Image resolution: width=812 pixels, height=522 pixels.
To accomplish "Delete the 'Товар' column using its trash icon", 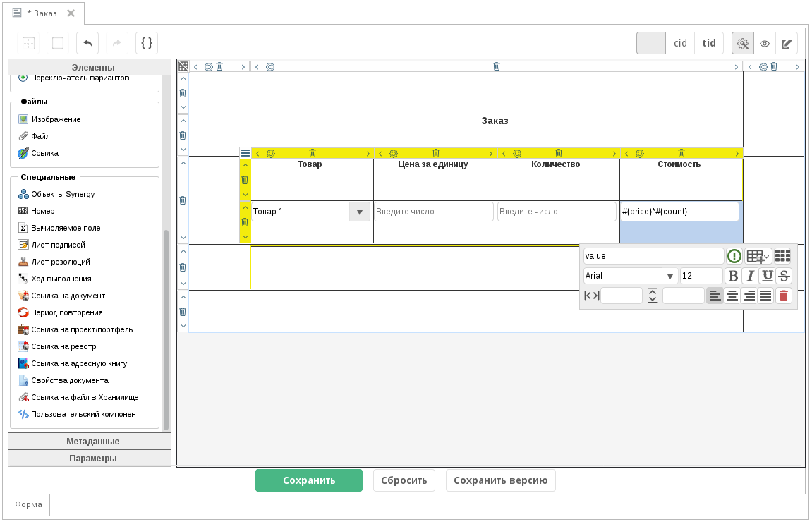I will coord(313,153).
